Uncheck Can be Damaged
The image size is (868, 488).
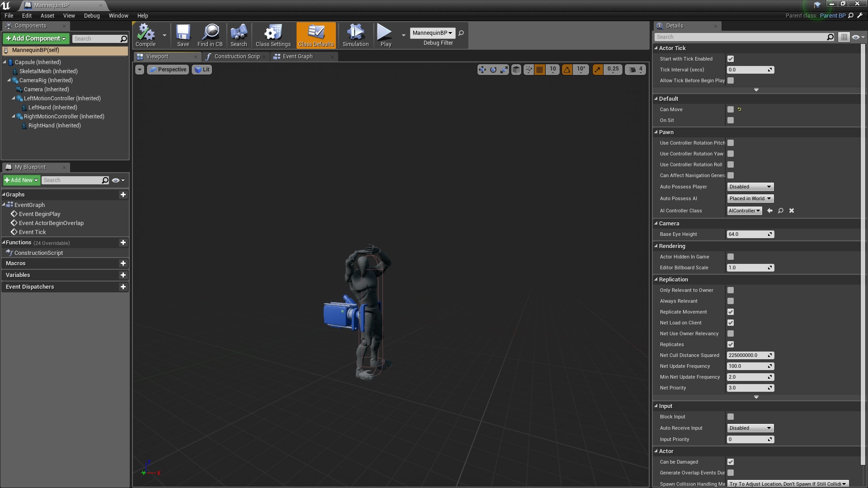(x=731, y=462)
